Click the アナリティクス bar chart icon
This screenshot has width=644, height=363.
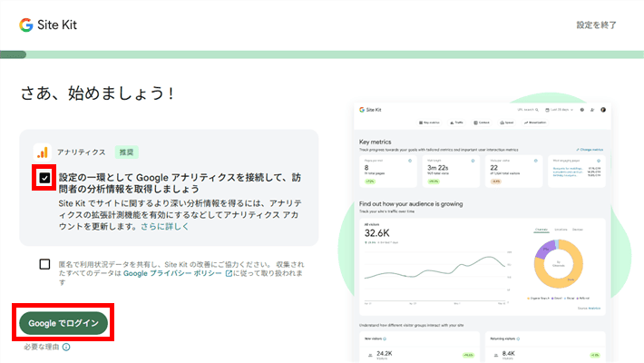point(43,152)
